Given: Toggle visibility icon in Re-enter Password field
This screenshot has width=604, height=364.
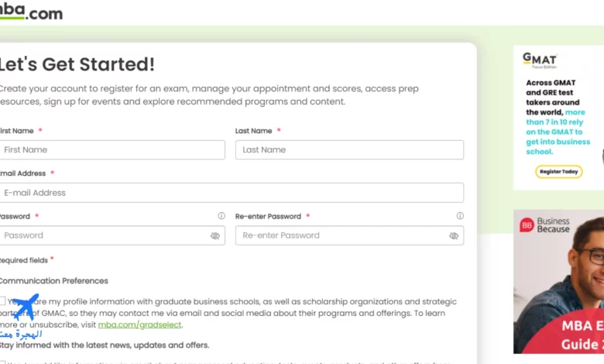Looking at the screenshot, I should click(x=454, y=235).
